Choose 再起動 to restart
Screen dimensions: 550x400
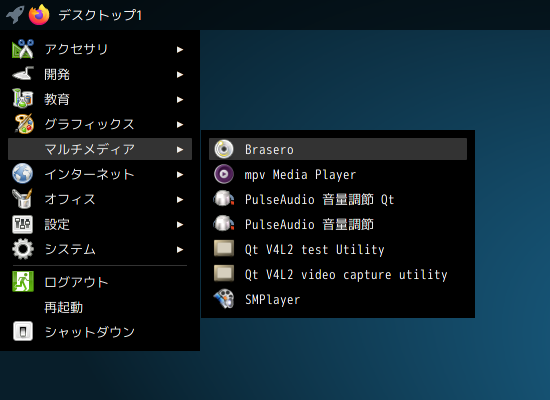pyautogui.click(x=100, y=307)
